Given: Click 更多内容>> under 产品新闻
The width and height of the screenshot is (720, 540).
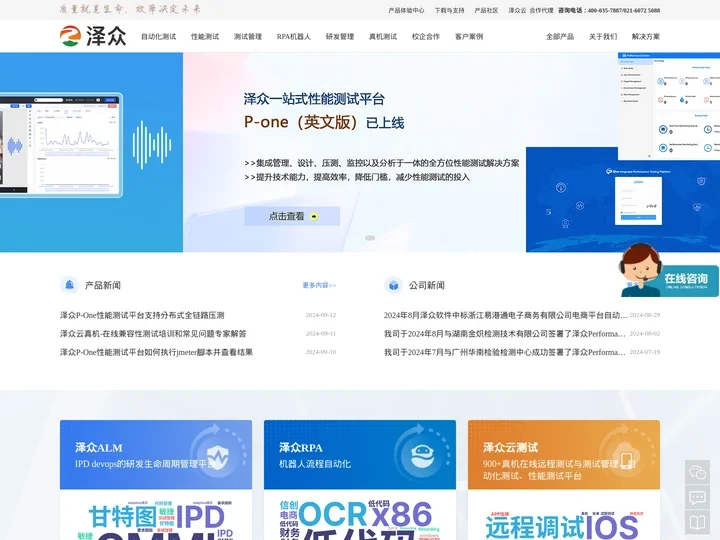Looking at the screenshot, I should pos(319,285).
